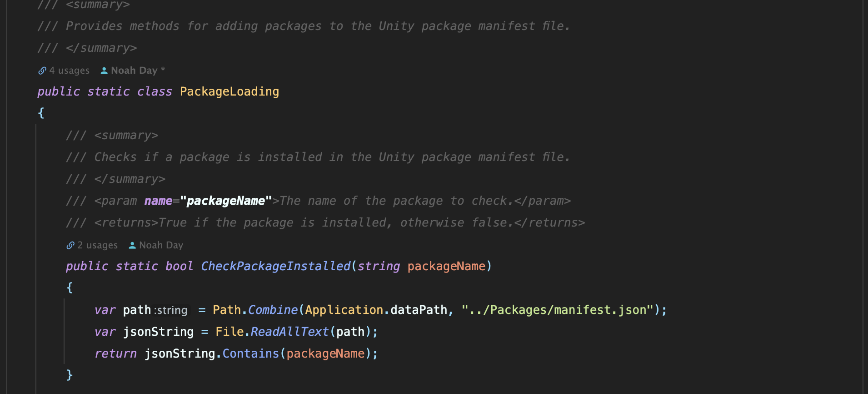Click the ReadAllText method call
This screenshot has height=394, width=868.
[x=289, y=332]
